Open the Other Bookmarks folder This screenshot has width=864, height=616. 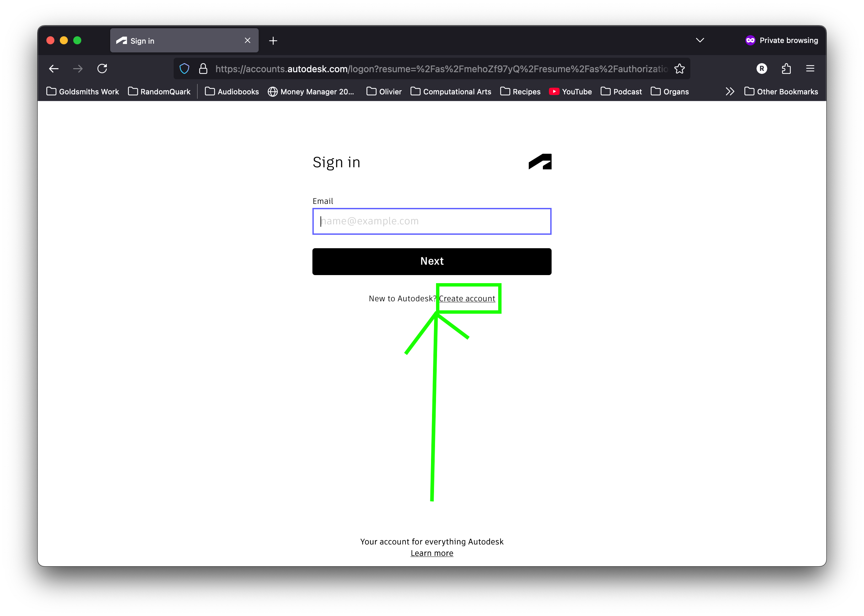pos(781,91)
